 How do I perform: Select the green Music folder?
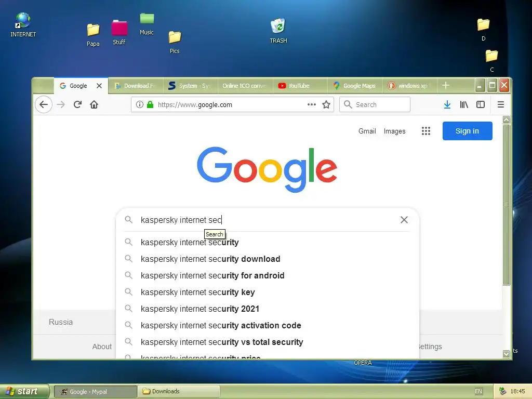coord(147,24)
